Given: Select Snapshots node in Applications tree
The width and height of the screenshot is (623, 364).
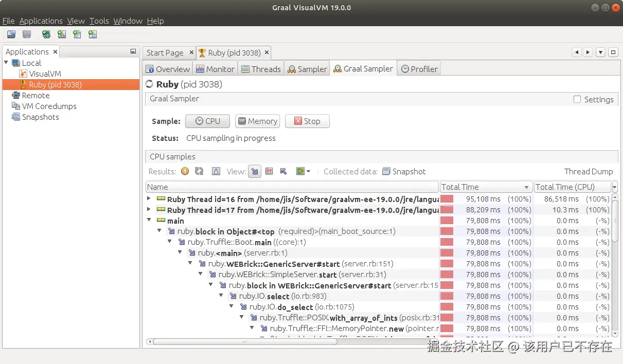Looking at the screenshot, I should pyautogui.click(x=40, y=117).
